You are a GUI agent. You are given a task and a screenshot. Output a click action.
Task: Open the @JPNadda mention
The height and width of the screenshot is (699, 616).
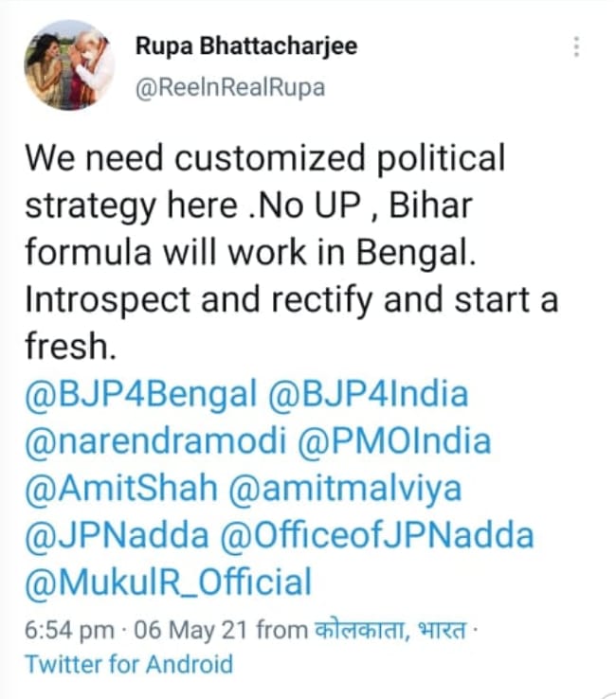(116, 535)
